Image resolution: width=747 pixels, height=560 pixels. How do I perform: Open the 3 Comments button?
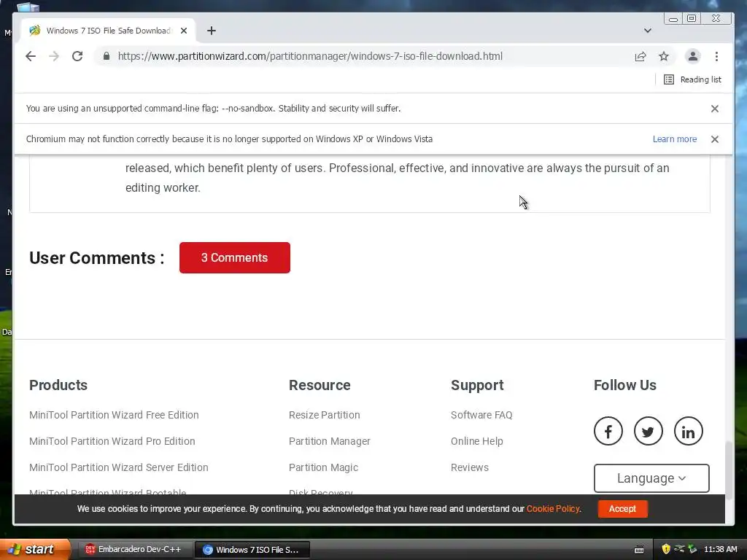(x=234, y=257)
